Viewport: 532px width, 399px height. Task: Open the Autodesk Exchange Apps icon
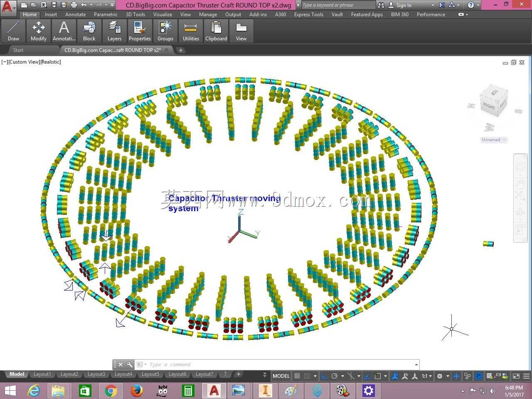coord(442,5)
